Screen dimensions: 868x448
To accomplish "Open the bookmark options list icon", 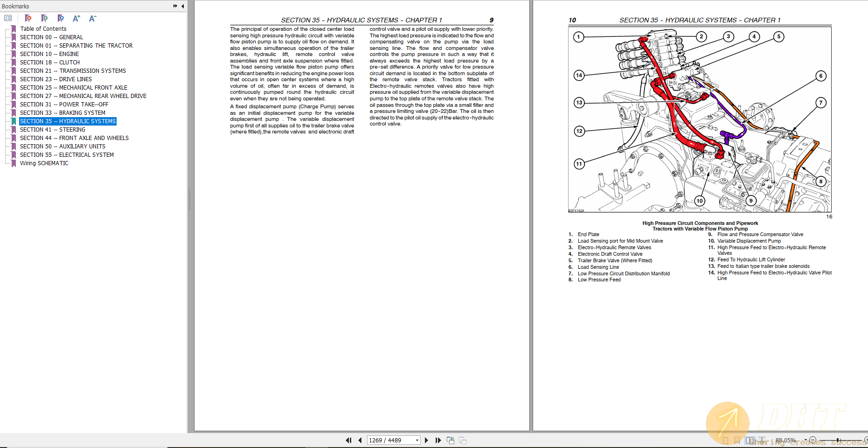I will point(8,18).
